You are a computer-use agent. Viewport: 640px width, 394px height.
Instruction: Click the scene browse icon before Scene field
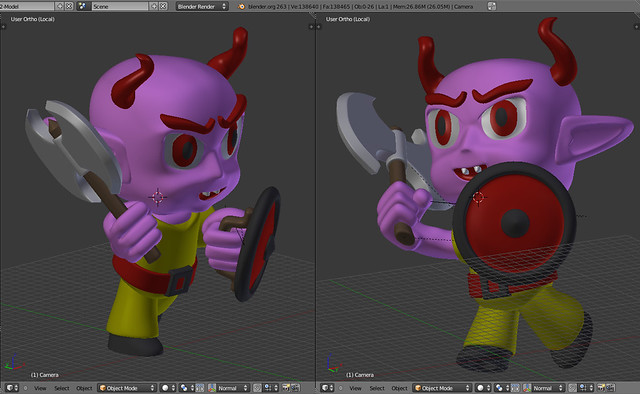[x=84, y=6]
